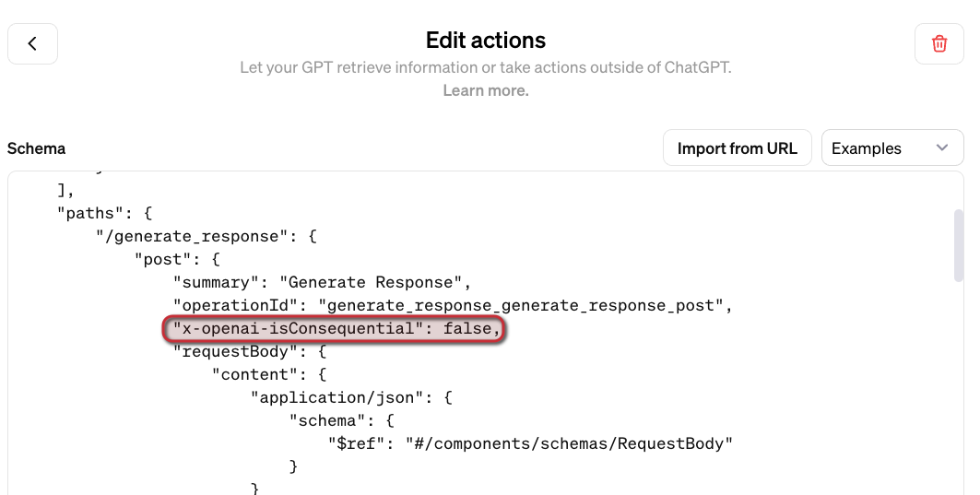Click the schema editor's vertical scrollbar

(959, 243)
